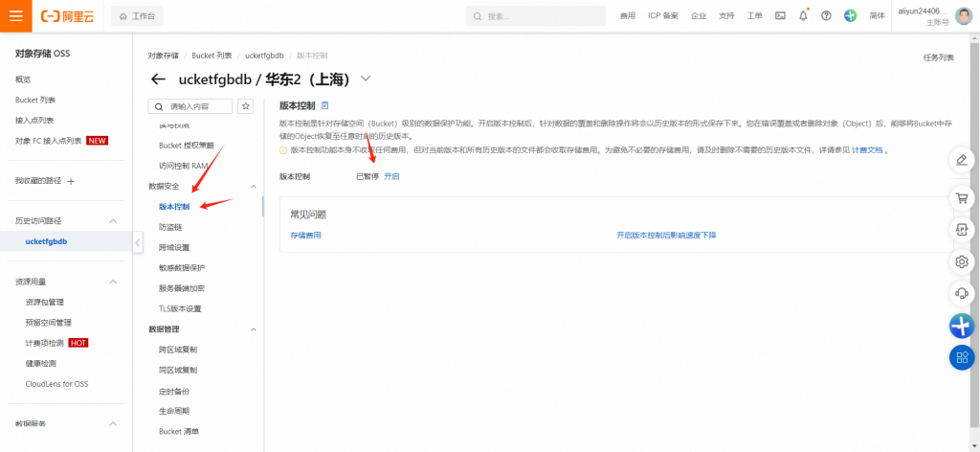Viewport: 980px width, 452px height.
Task: Collapse the 数据管理 group chevron
Action: (253, 328)
